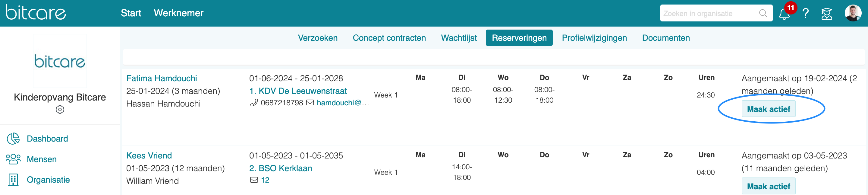Viewport: 868px width, 195px height.
Task: Click the Mensen people icon
Action: (x=14, y=159)
